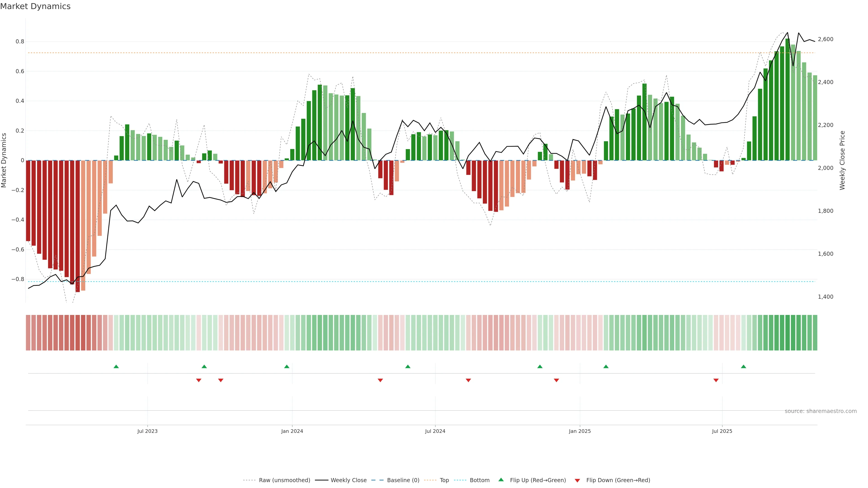Click the red flip-down triangle just before Jul 2025

[x=716, y=380]
